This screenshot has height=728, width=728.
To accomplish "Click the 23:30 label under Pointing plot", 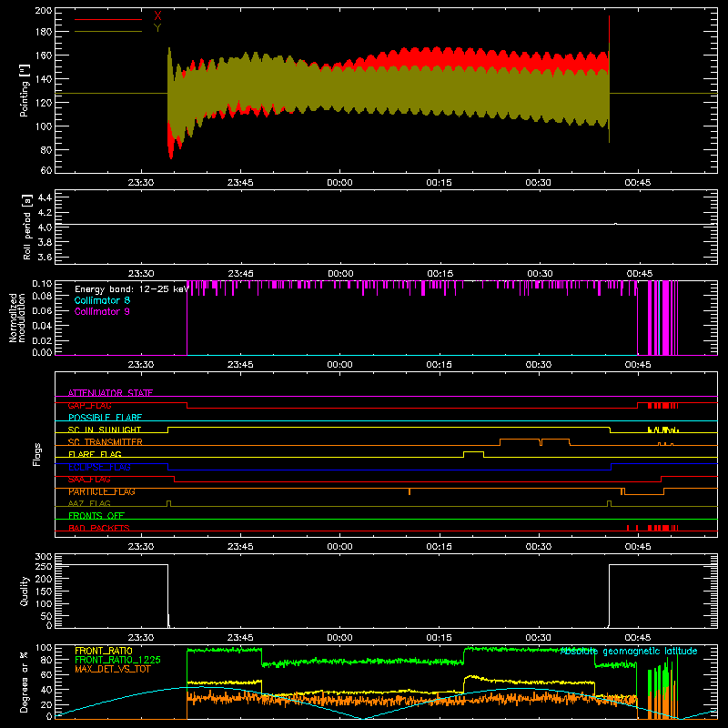I will (141, 183).
